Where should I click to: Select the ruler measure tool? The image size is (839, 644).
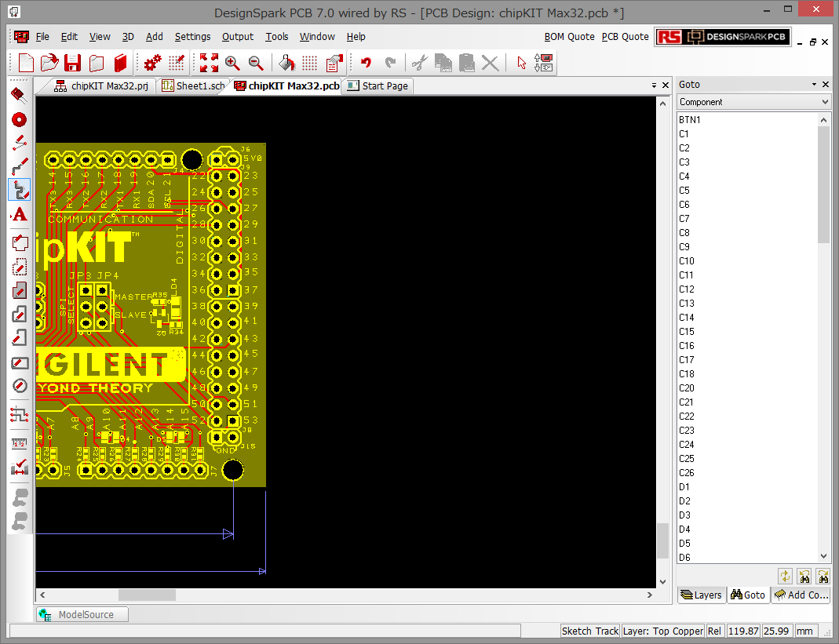[20, 443]
